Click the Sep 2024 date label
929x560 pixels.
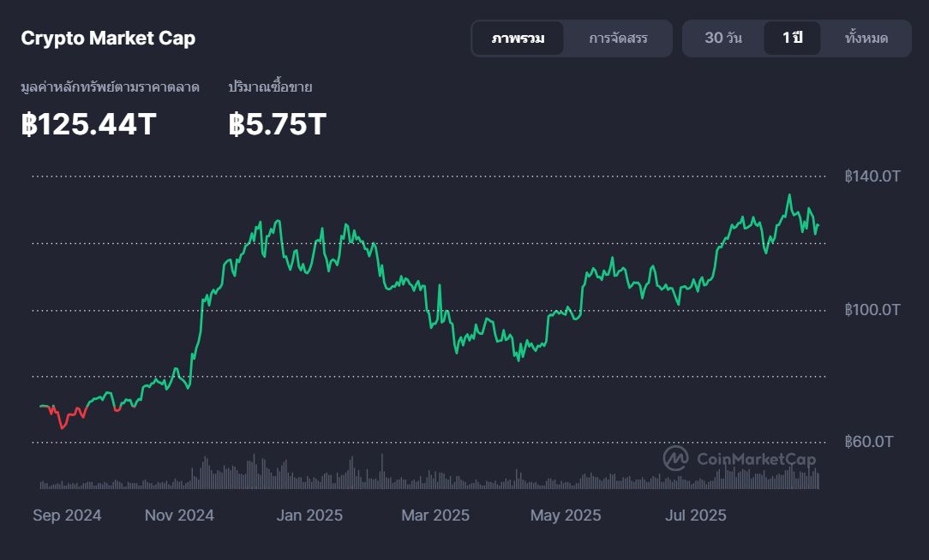click(69, 515)
